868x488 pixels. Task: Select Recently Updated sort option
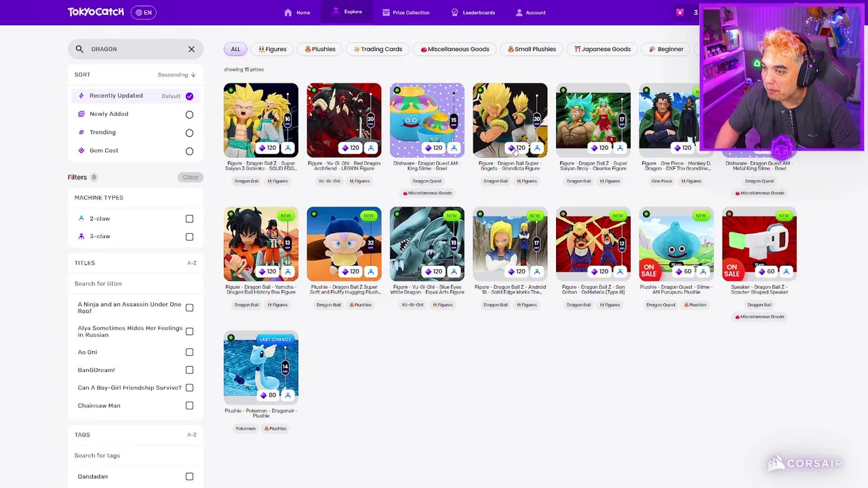point(136,96)
